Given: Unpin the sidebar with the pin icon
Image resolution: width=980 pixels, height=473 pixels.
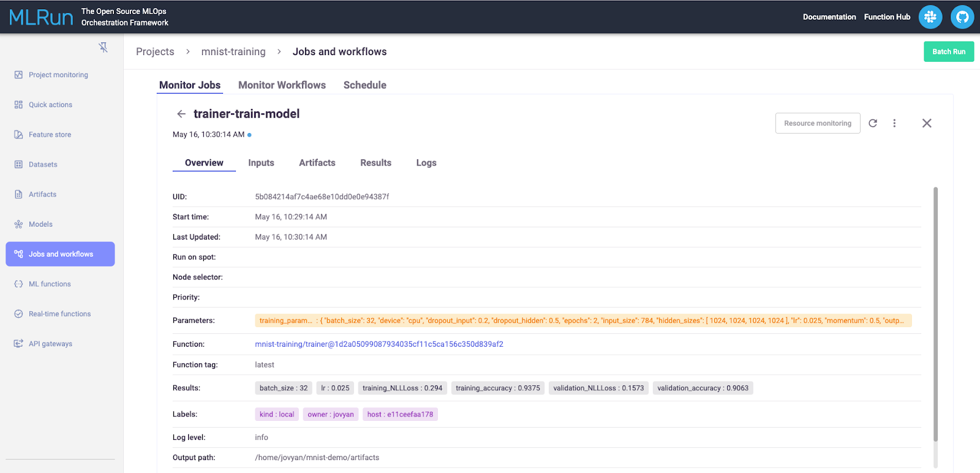Looking at the screenshot, I should 103,47.
